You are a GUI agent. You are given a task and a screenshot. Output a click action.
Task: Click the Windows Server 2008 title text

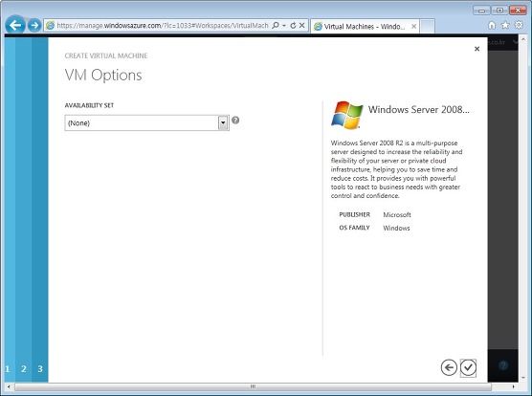click(x=419, y=109)
